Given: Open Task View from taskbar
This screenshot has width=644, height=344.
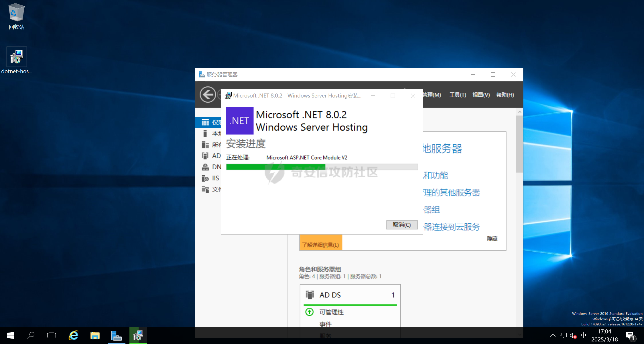Looking at the screenshot, I should 52,335.
